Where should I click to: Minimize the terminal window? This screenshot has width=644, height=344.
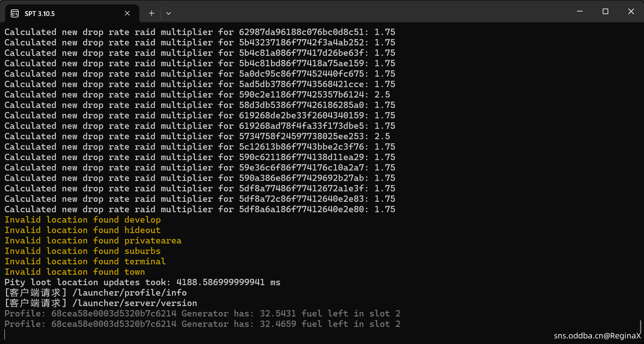click(580, 12)
